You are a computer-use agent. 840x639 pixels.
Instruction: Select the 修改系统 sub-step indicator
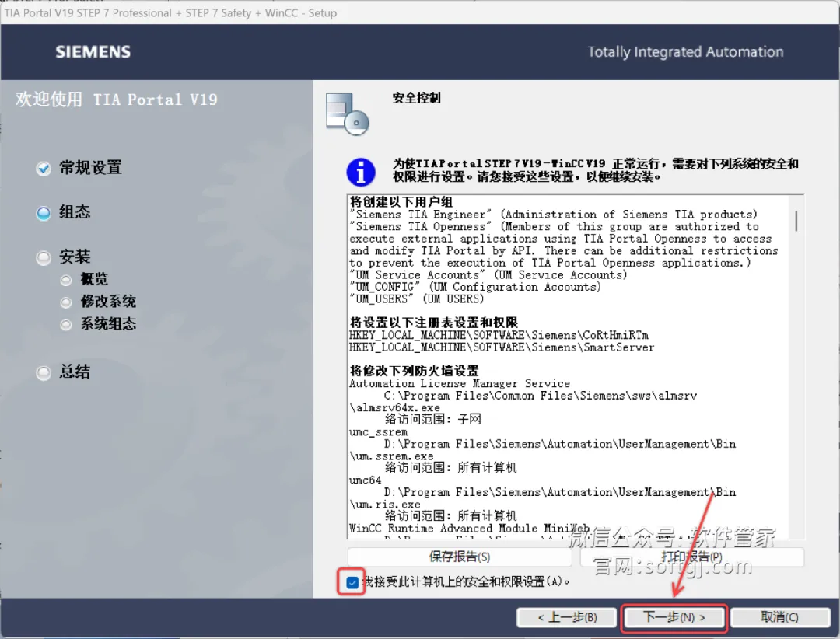(66, 302)
